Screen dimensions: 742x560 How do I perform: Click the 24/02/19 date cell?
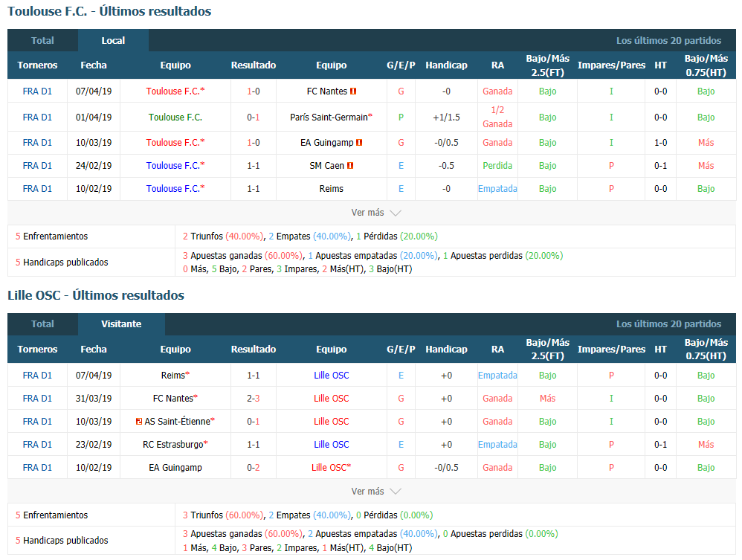[94, 166]
